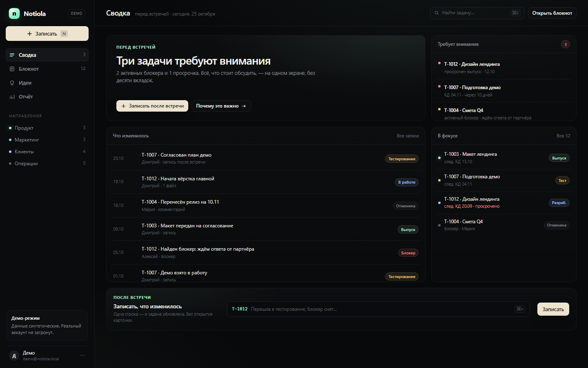
Task: Click the Сводка lines icon
Action: coord(12,55)
